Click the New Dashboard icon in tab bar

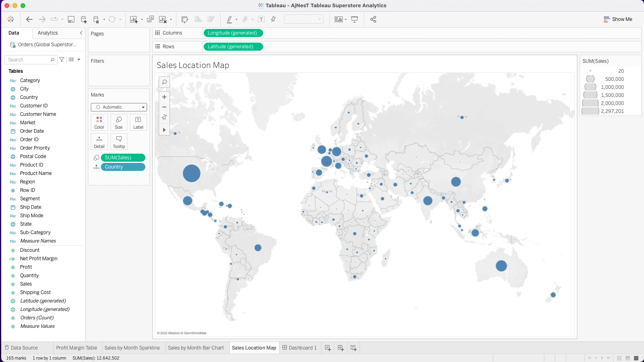(x=341, y=348)
